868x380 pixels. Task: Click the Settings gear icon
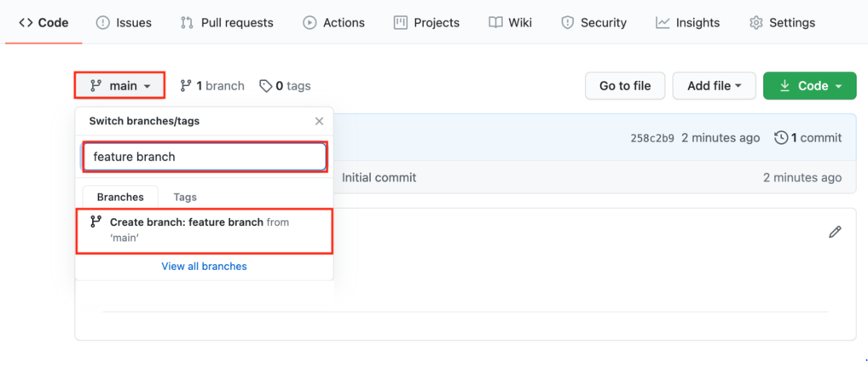pos(755,23)
